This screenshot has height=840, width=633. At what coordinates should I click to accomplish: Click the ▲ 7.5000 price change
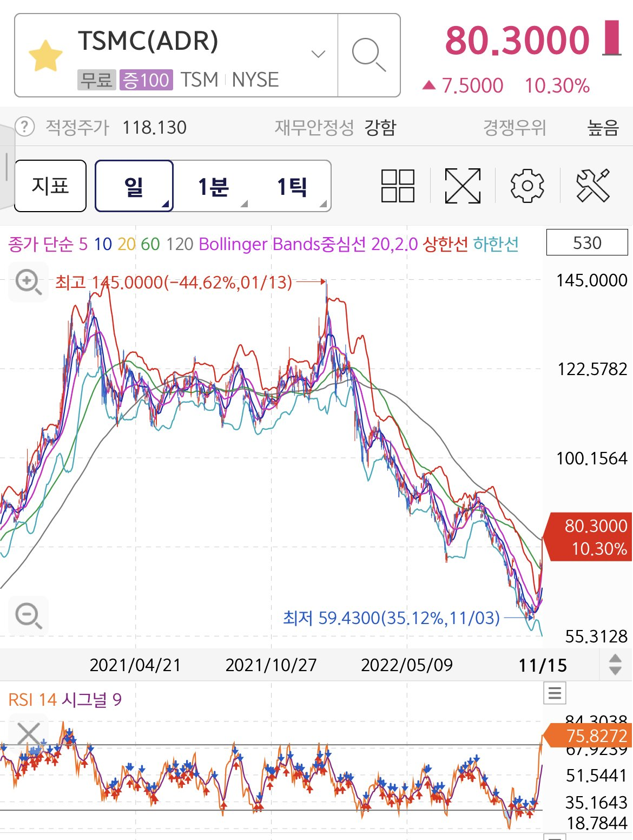[x=463, y=86]
